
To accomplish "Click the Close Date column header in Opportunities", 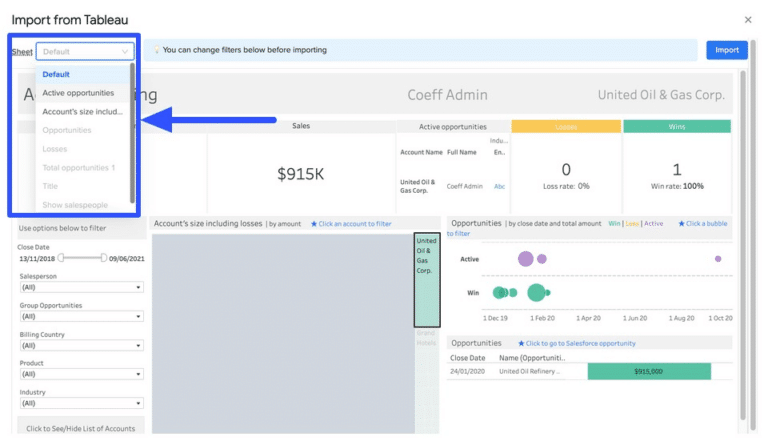I will [x=467, y=358].
